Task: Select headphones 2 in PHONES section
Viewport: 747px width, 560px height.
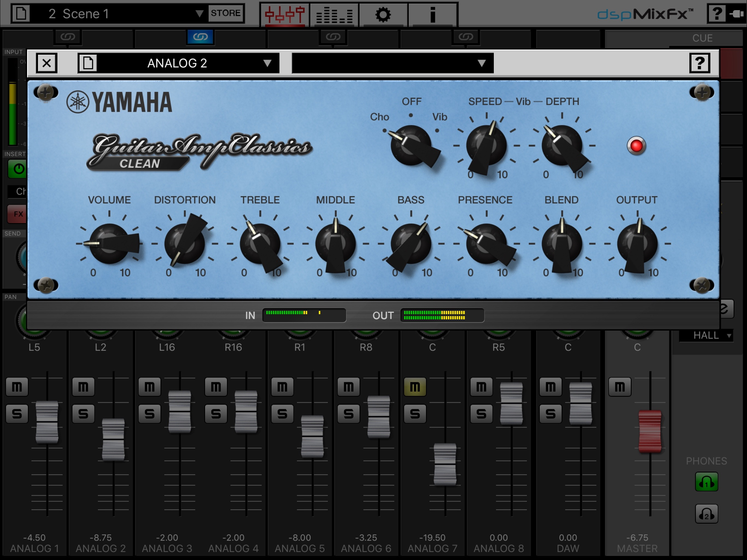Action: (x=706, y=514)
